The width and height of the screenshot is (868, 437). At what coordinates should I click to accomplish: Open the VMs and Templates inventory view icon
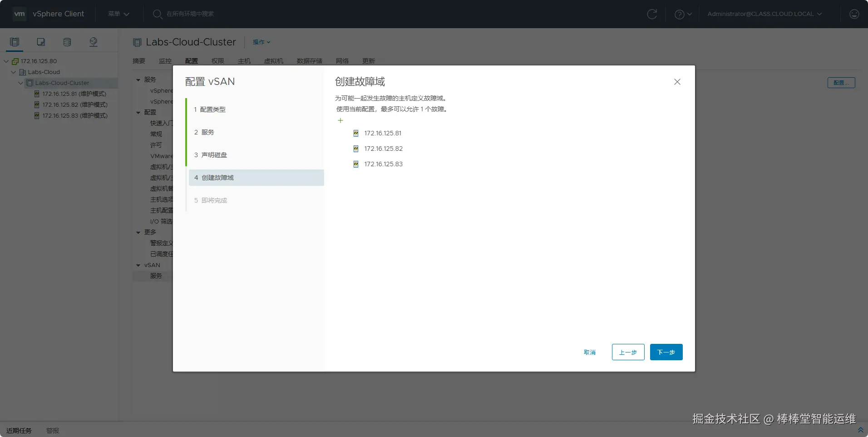41,42
